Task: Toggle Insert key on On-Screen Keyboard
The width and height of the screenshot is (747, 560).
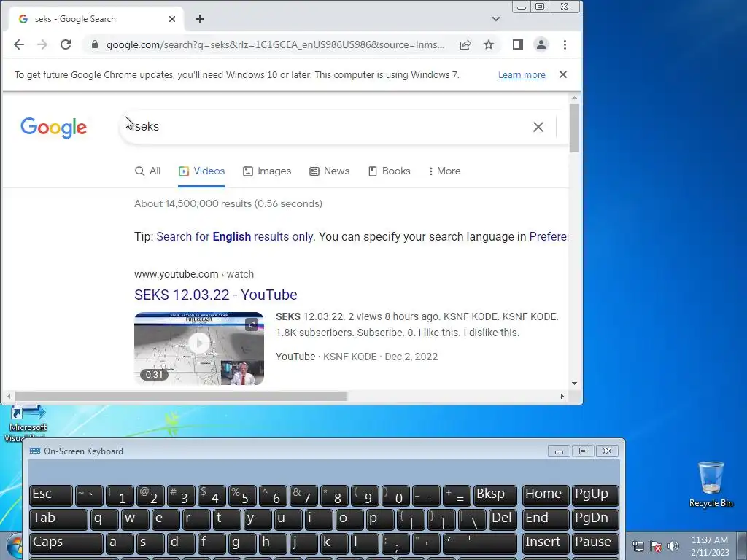Action: coord(546,542)
